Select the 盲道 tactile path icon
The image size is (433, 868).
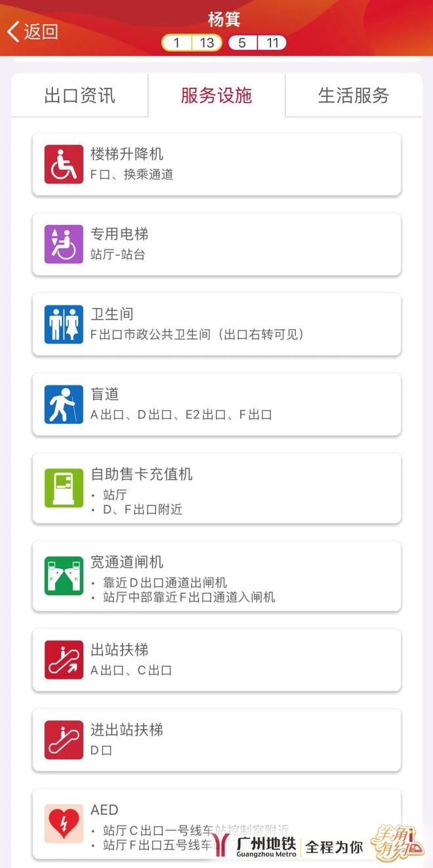62,404
